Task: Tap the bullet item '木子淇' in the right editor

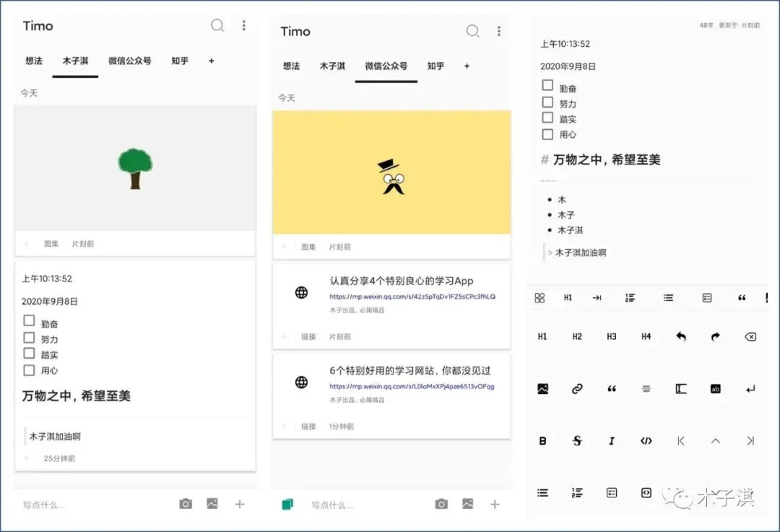Action: 570,230
